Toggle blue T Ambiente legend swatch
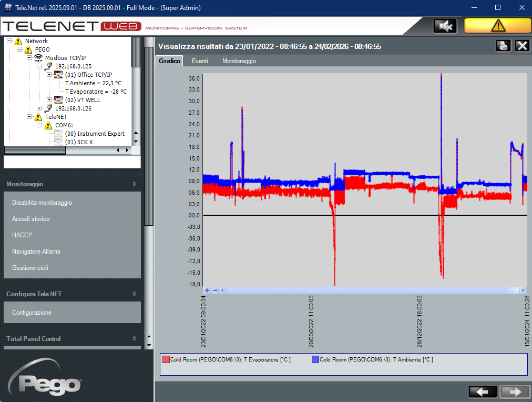Screen dimensions: 532x402 315,360
